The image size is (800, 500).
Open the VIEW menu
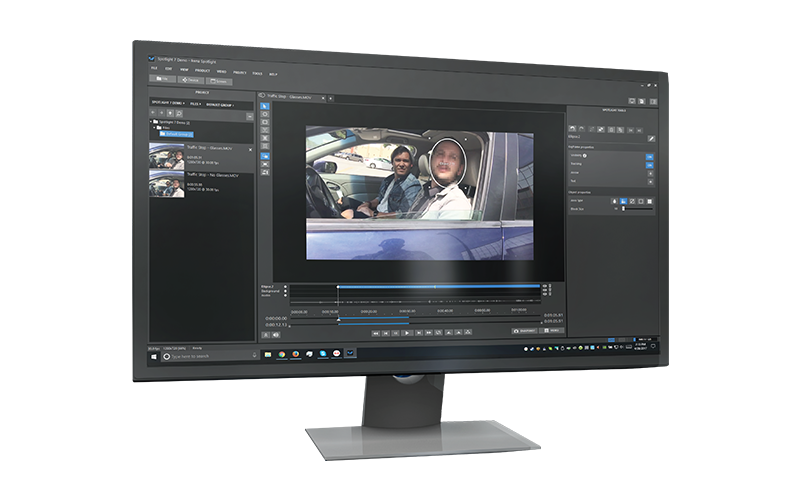(x=184, y=69)
